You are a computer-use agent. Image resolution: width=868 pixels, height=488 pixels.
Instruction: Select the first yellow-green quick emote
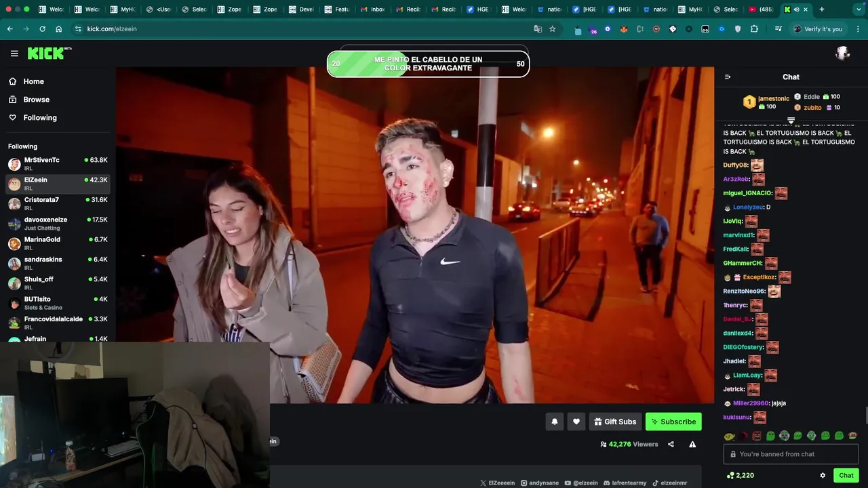point(729,436)
